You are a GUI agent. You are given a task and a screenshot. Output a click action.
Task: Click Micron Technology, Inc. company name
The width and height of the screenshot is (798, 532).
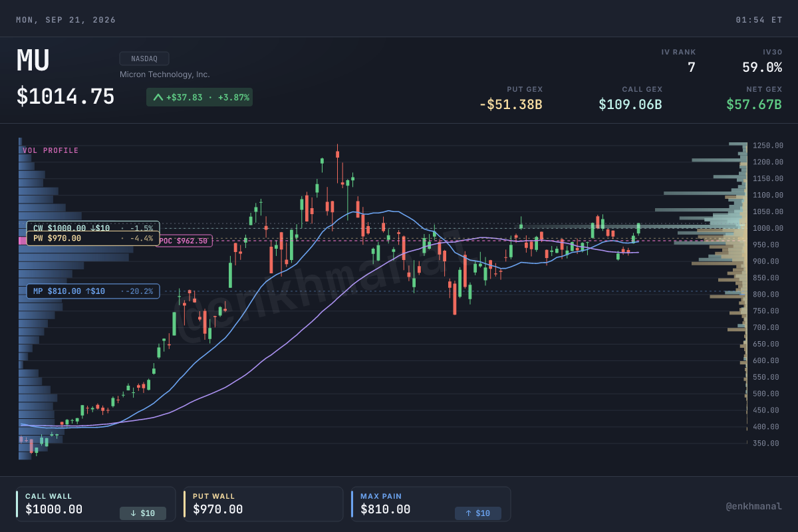pos(164,74)
